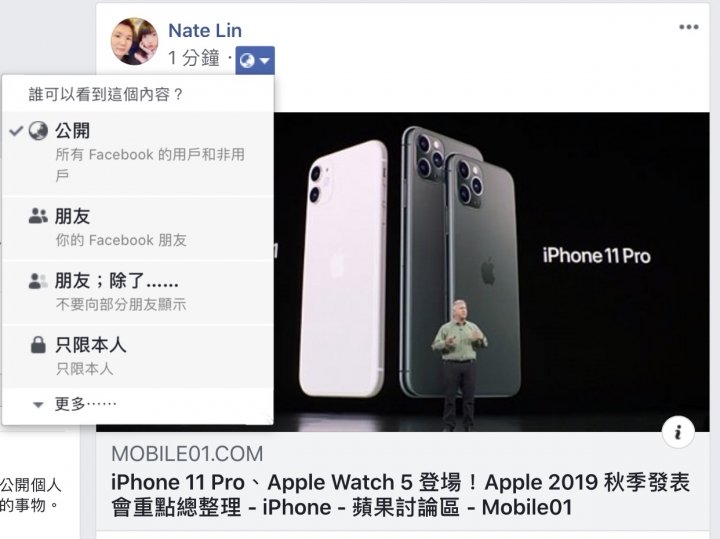Collapse the audience selector dropdown arrow

[265, 61]
